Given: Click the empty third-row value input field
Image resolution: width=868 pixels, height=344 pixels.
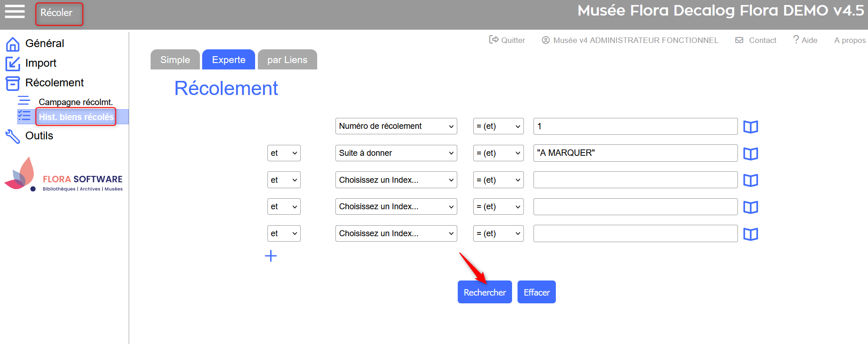Looking at the screenshot, I should 635,180.
